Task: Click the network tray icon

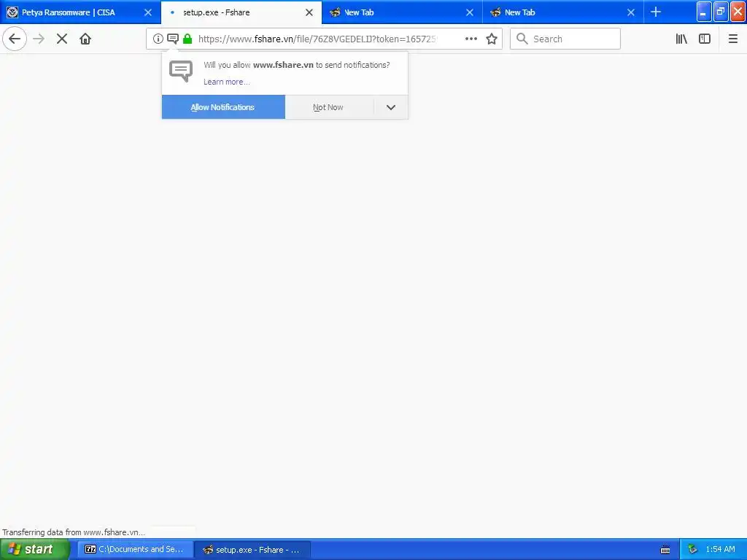Action: [x=693, y=550]
